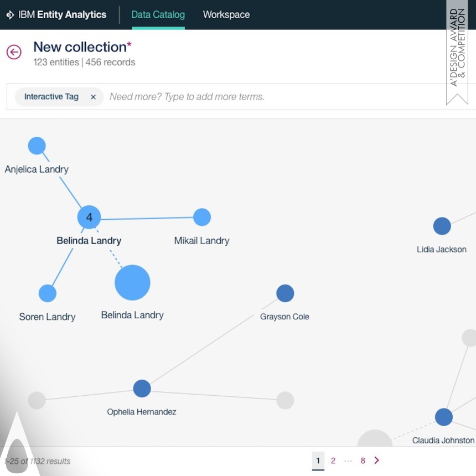This screenshot has height=476, width=476.
Task: Go to results page 2
Action: [333, 461]
